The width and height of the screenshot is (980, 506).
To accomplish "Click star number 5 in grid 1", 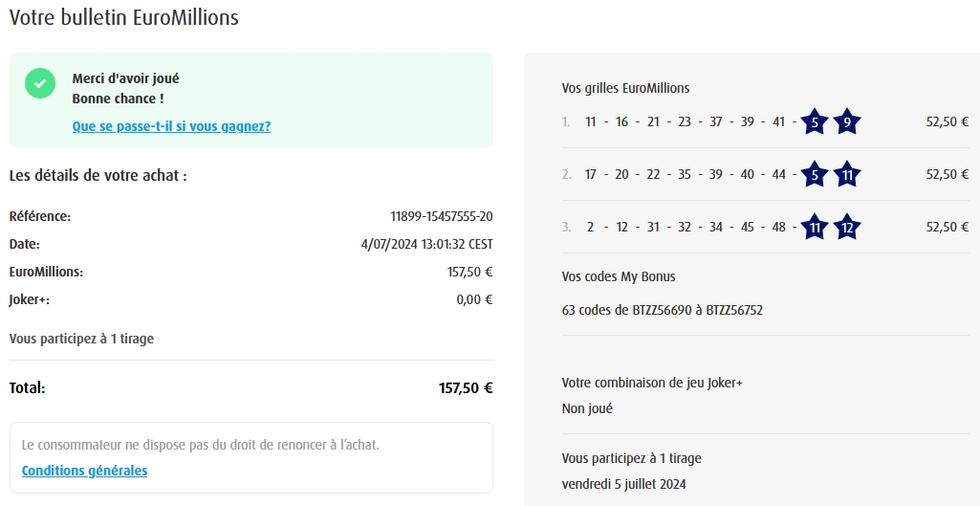I will click(814, 122).
